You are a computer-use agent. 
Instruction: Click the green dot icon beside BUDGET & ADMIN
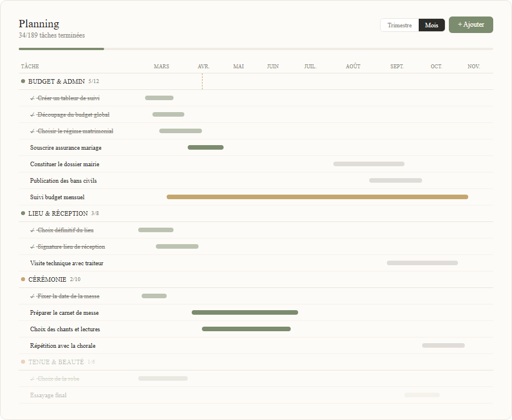click(22, 81)
